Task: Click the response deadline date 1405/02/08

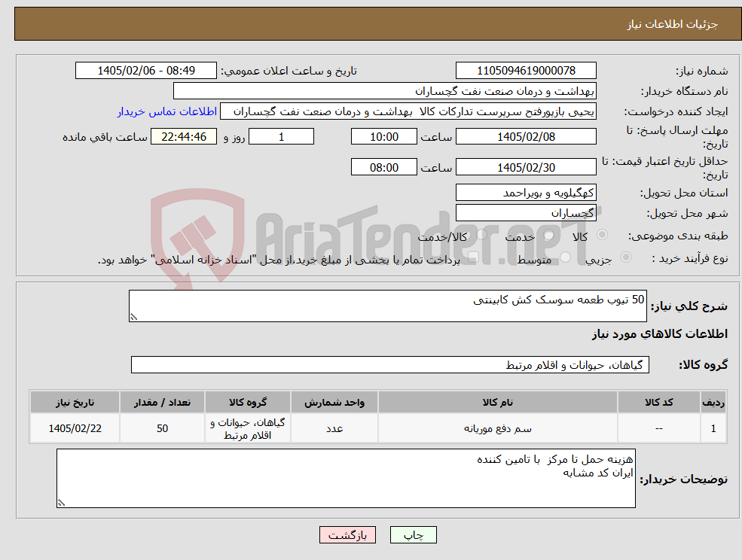Action: (526, 137)
